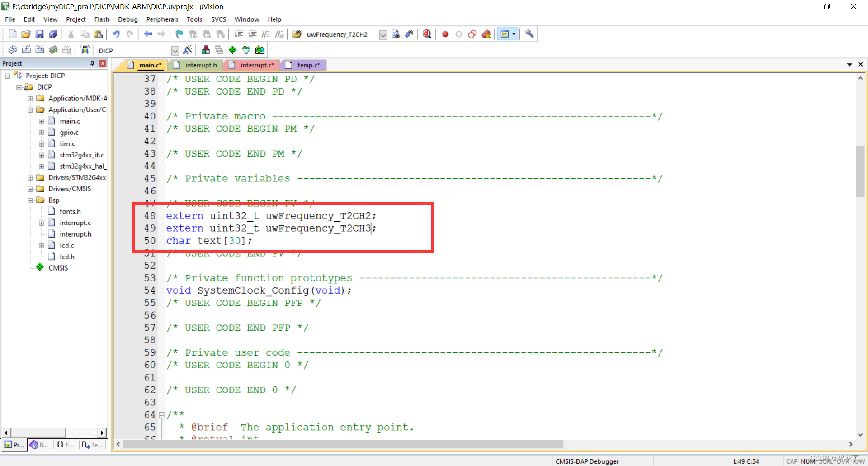The width and height of the screenshot is (868, 466).
Task: Toggle auto-hide pin on Project window
Action: [x=92, y=63]
